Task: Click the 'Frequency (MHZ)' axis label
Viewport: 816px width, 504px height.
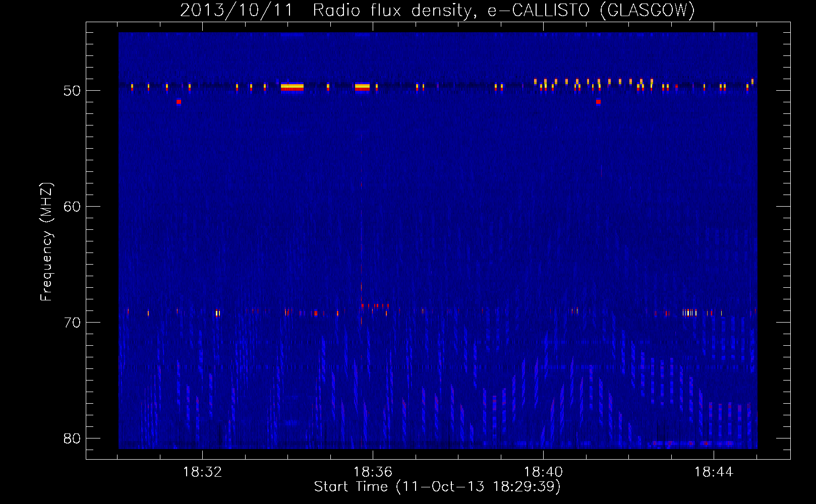Action: coord(46,241)
